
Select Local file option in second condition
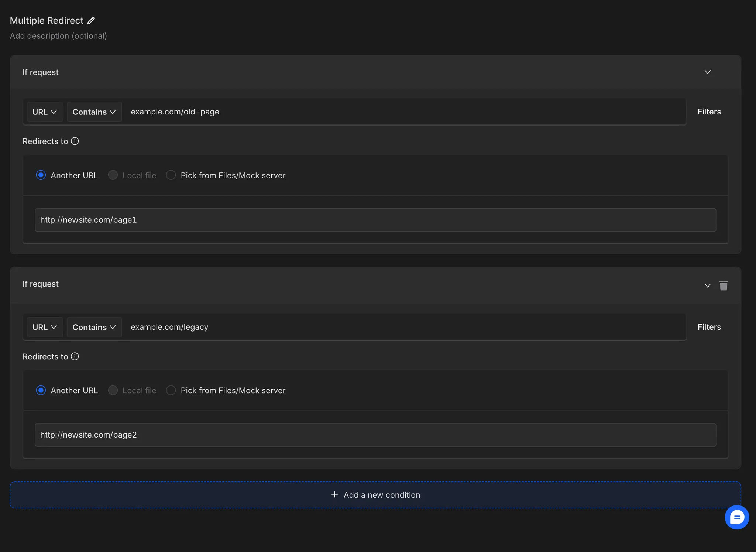coord(113,390)
